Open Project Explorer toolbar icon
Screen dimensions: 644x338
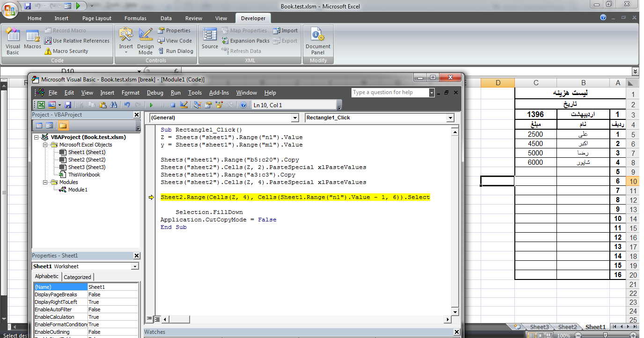[198, 105]
